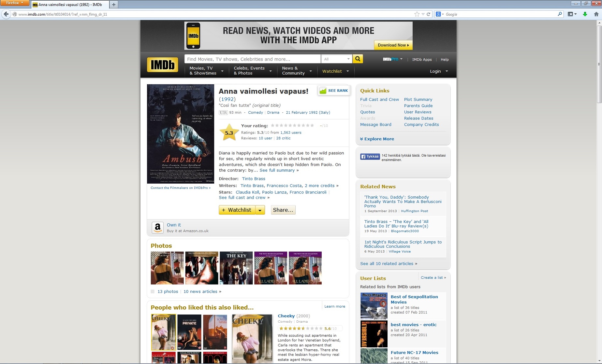Expand the Celebs, Events & Photos menu

click(x=252, y=71)
